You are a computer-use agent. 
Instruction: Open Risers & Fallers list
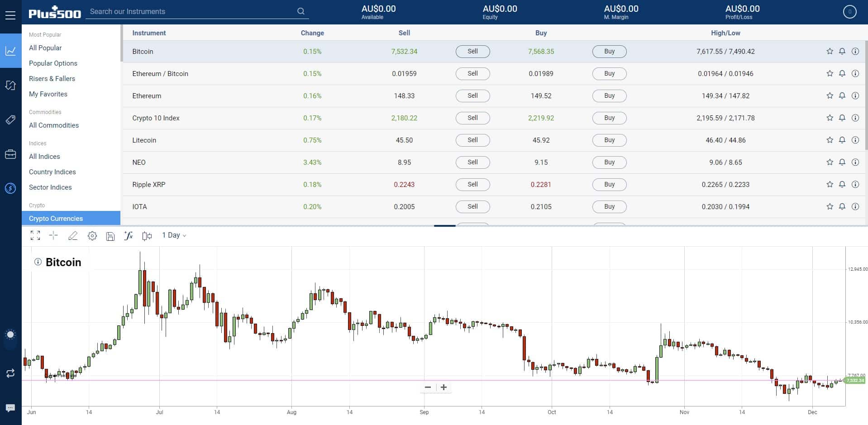point(52,79)
